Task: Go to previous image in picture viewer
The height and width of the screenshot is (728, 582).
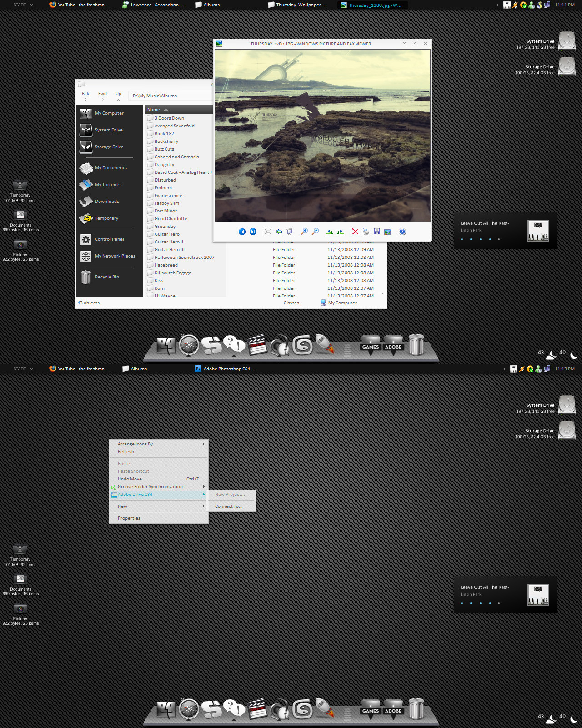Action: pyautogui.click(x=242, y=232)
